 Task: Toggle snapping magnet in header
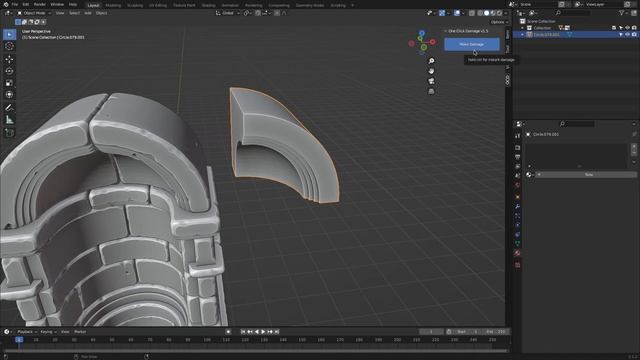(258, 13)
